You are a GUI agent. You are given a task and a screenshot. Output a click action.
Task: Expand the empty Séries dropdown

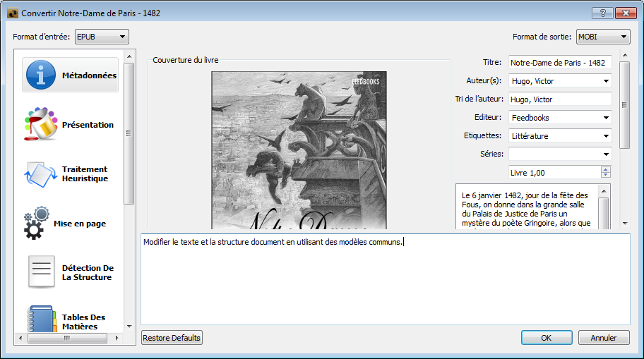click(x=606, y=154)
